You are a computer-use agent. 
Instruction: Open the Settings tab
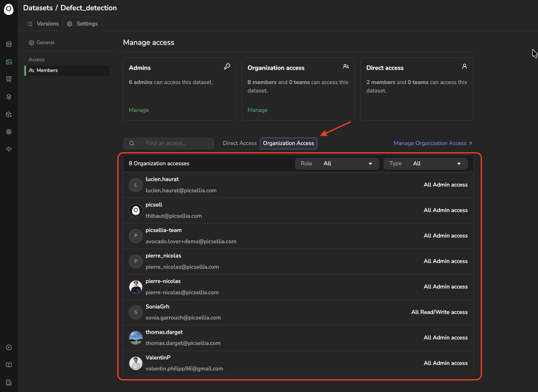click(82, 24)
